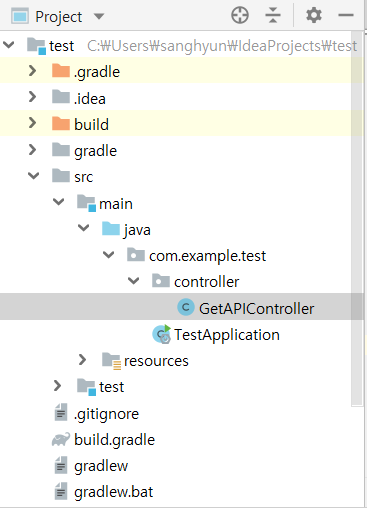
Task: Click the TestApplication run class icon
Action: click(x=162, y=334)
